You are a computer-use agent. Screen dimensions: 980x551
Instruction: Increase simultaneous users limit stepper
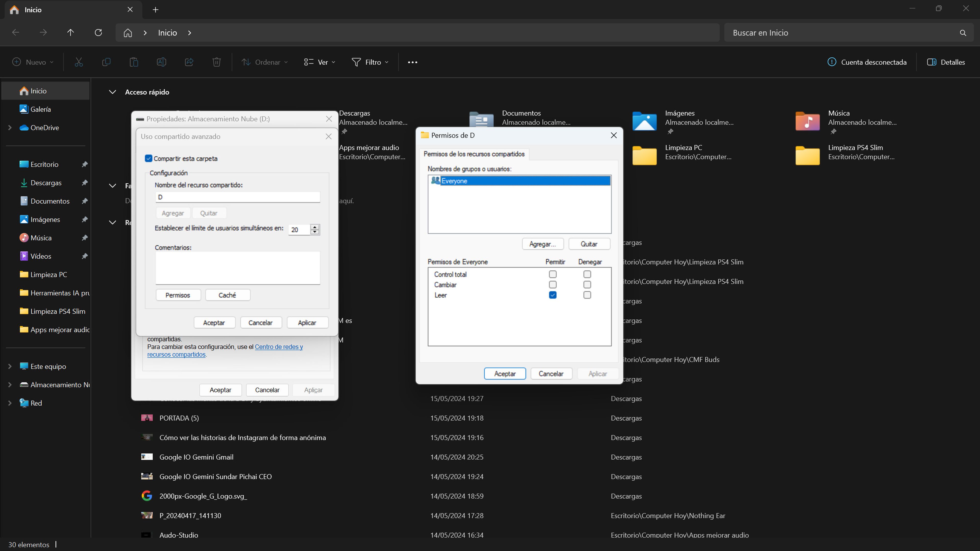tap(315, 227)
